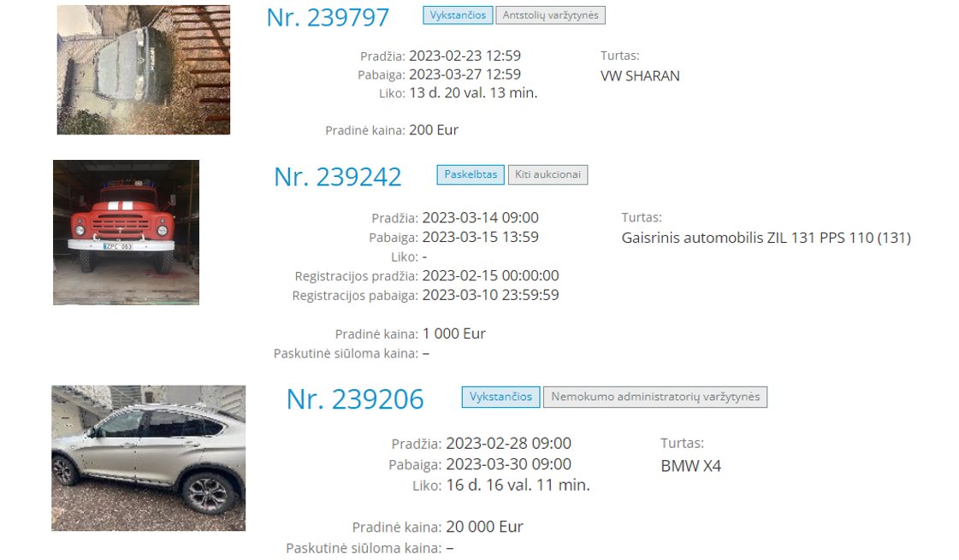Click starting price 20 000 Eur text

(x=484, y=527)
